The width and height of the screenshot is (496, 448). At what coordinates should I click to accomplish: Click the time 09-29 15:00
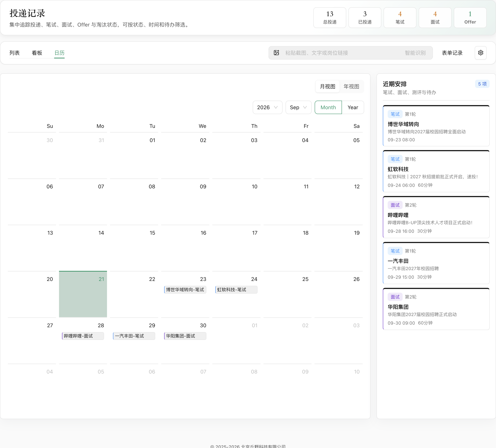click(401, 277)
